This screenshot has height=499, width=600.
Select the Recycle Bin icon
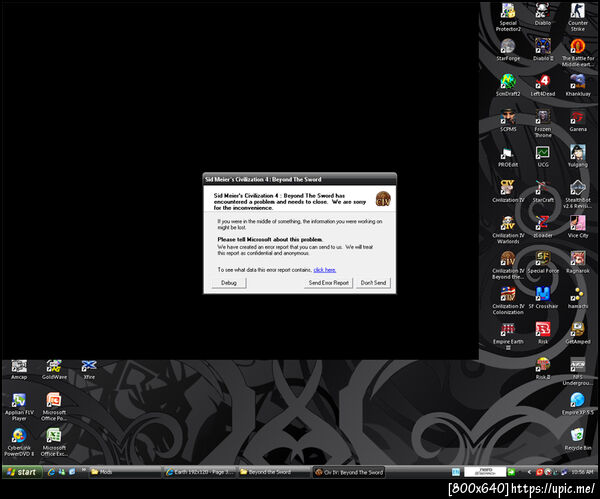point(577,439)
